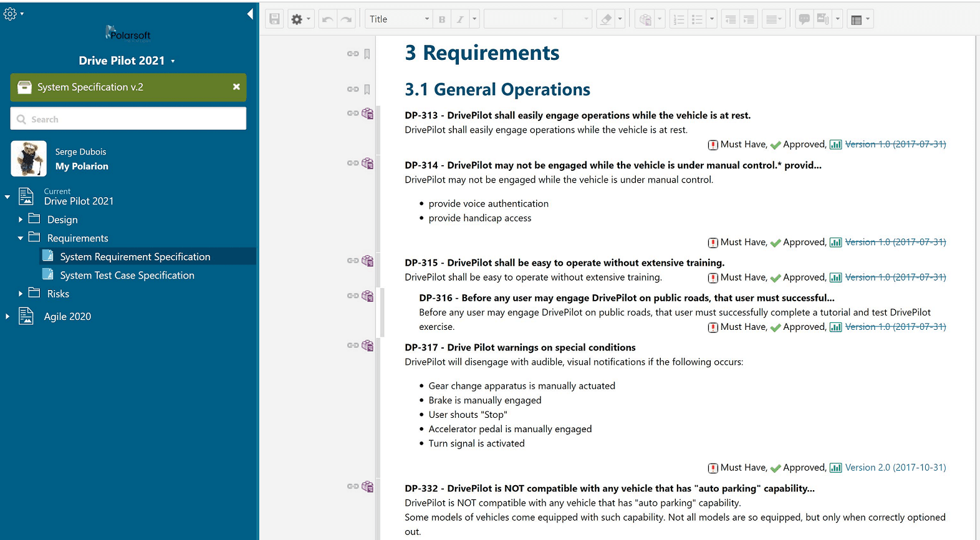
Task: Click the Undo arrow in toolbar
Action: tap(327, 19)
